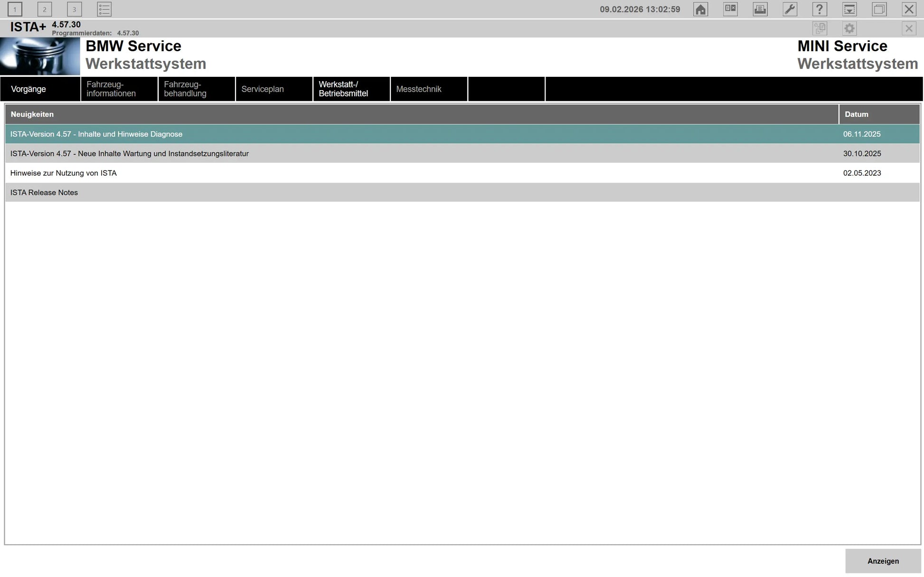The height and width of the screenshot is (577, 924).
Task: Open the print icon in toolbar
Action: (x=760, y=9)
